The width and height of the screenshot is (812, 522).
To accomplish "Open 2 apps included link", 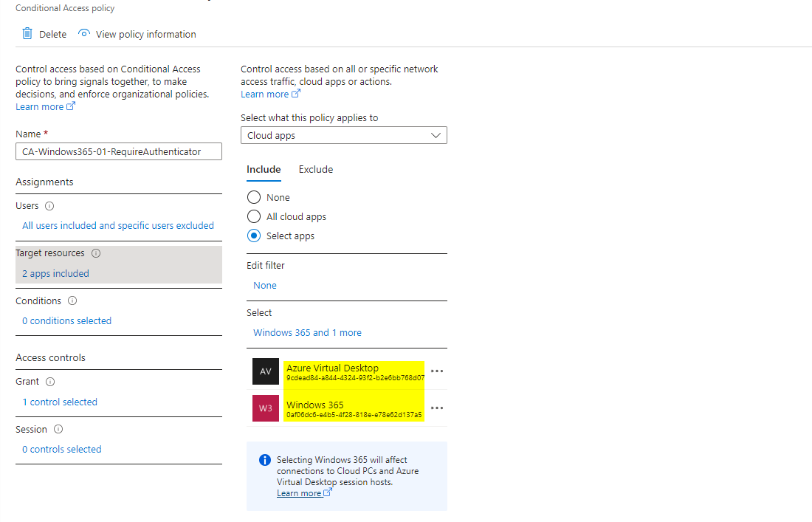I will [x=55, y=273].
